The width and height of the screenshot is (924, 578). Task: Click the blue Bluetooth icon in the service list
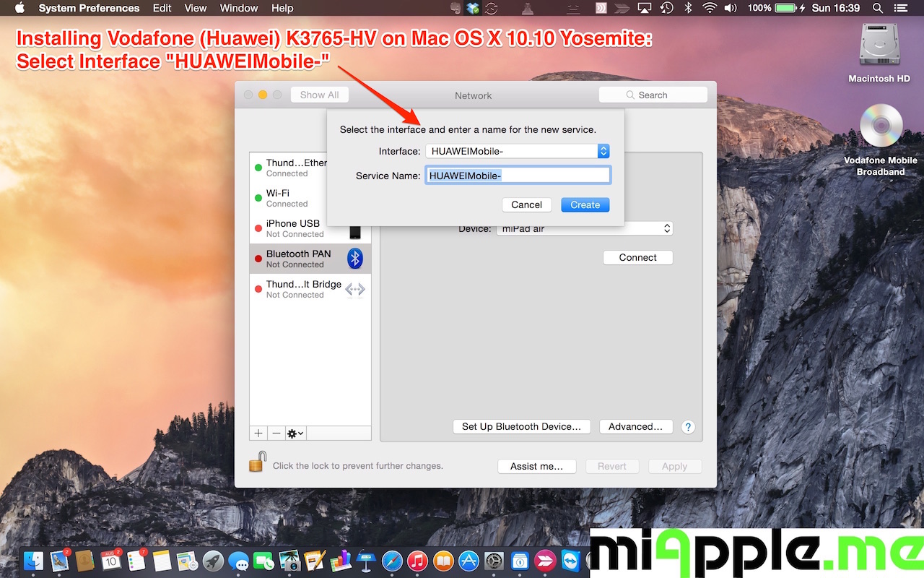click(x=354, y=259)
